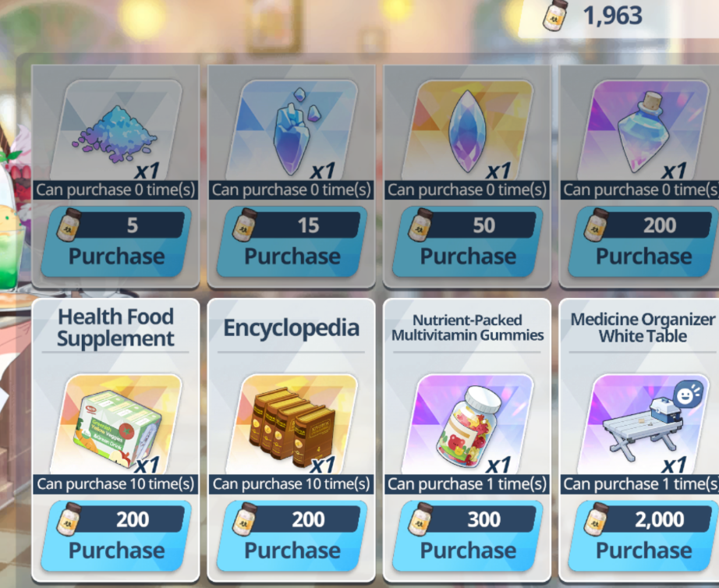Select the Encyclopedia books icon
This screenshot has width=719, height=588.
292,424
